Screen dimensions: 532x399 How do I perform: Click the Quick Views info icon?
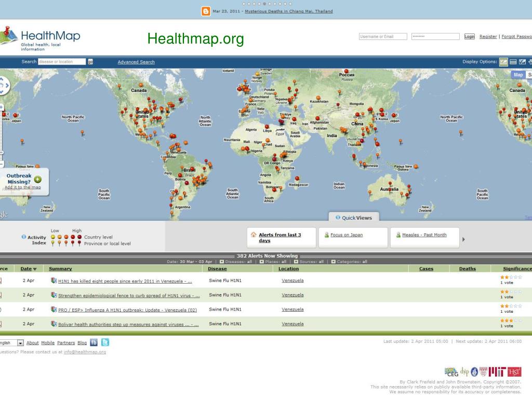click(x=338, y=218)
